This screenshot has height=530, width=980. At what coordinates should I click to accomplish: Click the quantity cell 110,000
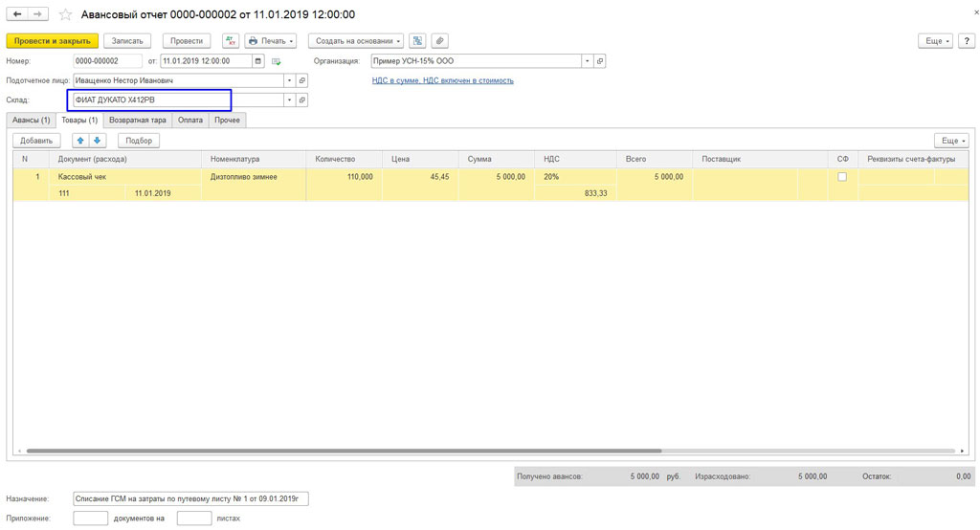pos(344,177)
